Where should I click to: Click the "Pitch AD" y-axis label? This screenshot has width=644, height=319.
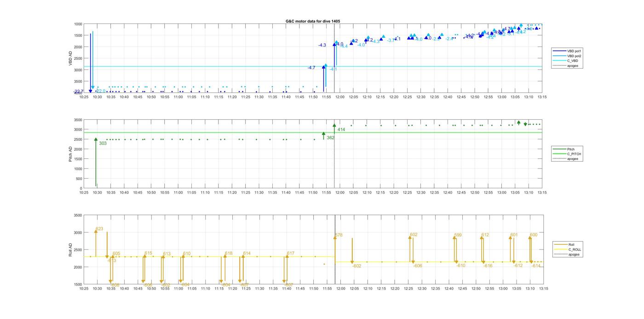(71, 154)
